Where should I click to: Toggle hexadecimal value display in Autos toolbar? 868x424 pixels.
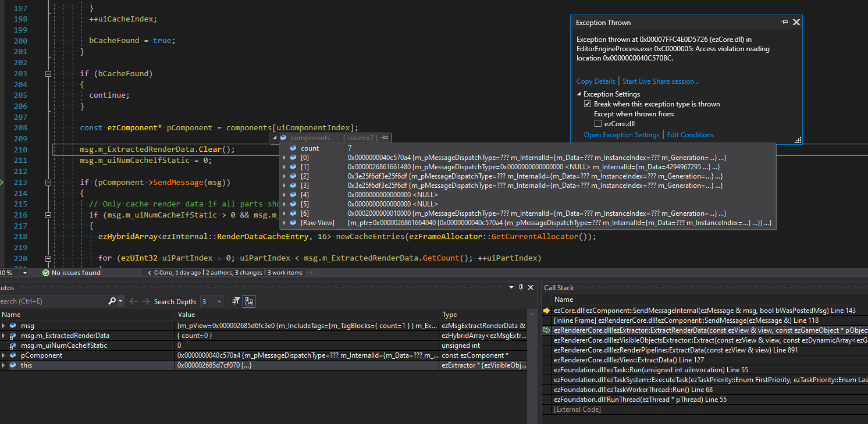point(249,301)
